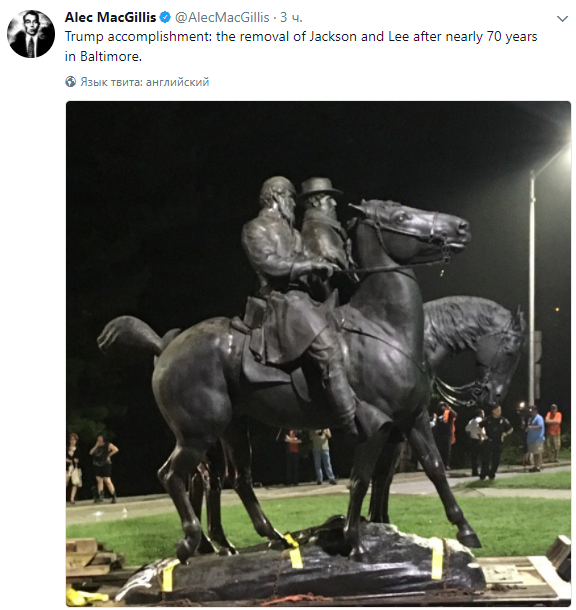Click the word Baltimore in the tweet
576x610 pixels.
[x=109, y=56]
